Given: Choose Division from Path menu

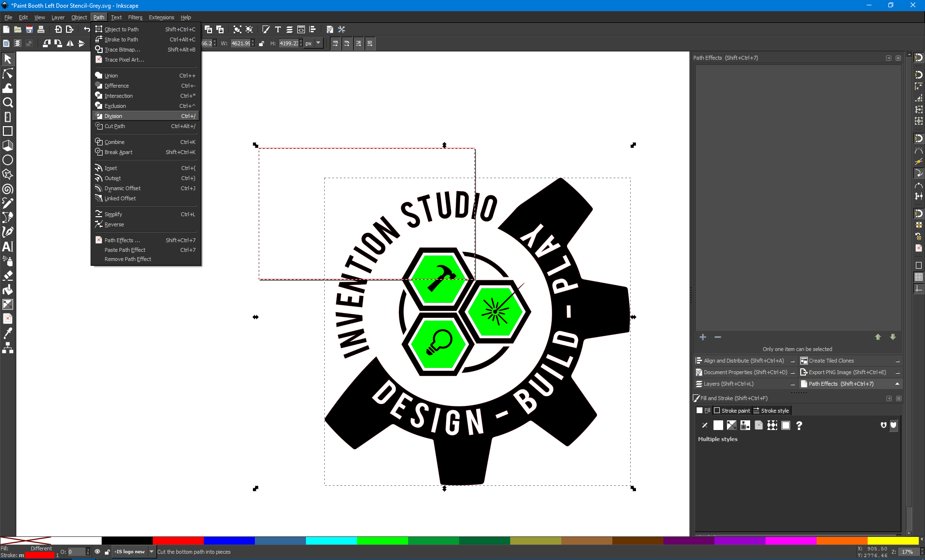Looking at the screenshot, I should pos(145,116).
